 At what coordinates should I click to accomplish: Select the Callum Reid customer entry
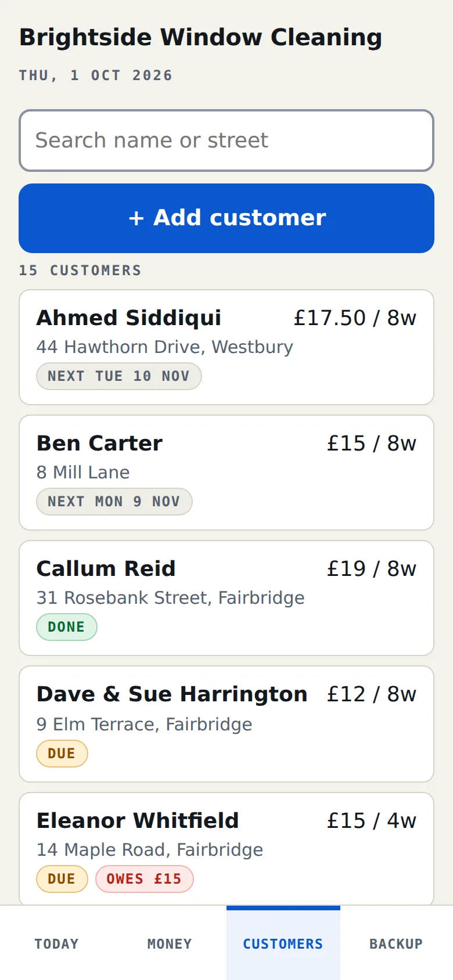pyautogui.click(x=227, y=598)
